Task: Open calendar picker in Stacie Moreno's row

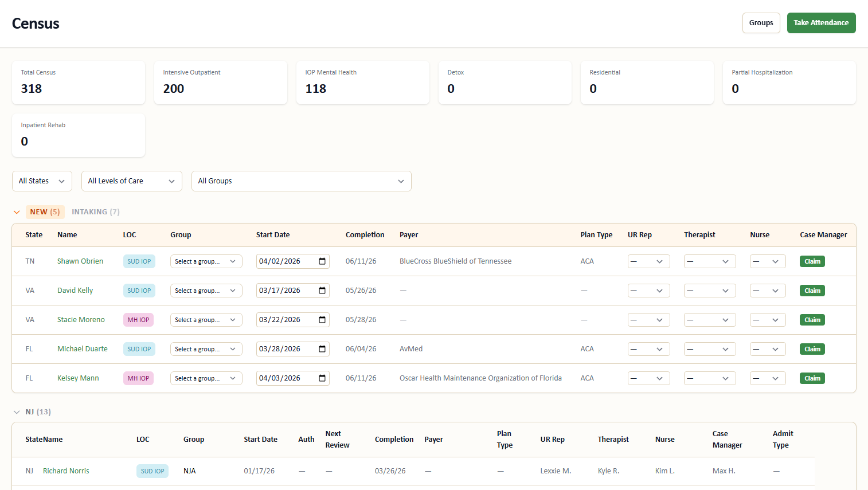Action: (x=321, y=319)
